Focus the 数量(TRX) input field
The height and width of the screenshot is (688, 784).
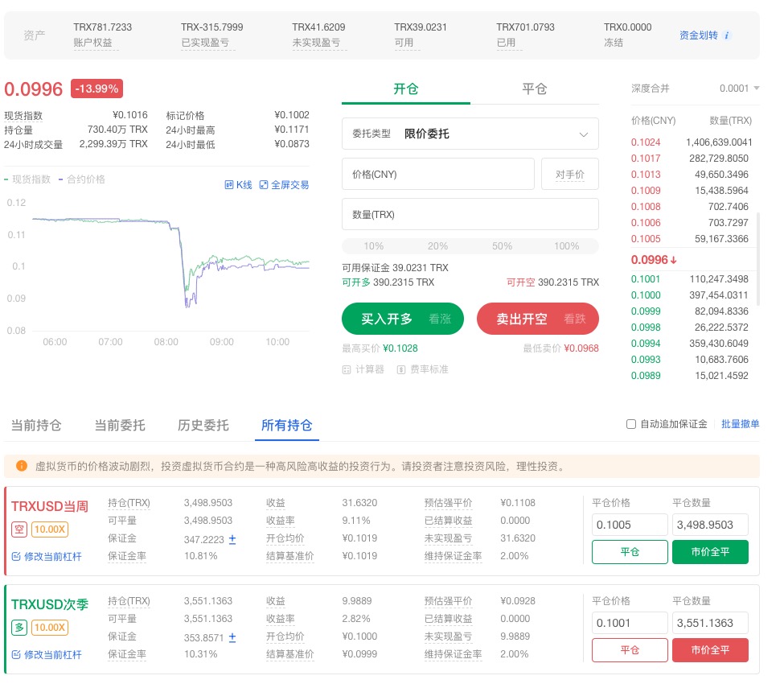[x=470, y=214]
